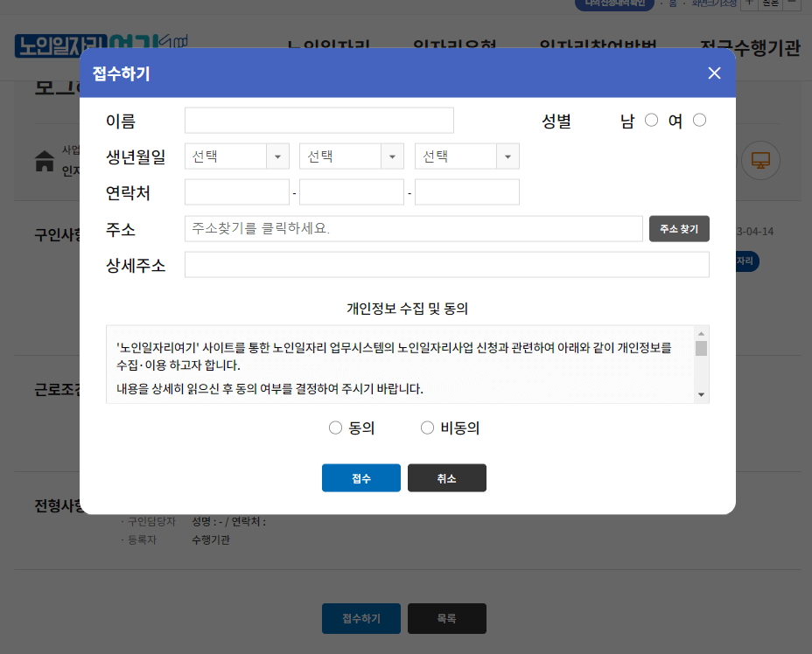The height and width of the screenshot is (654, 812).
Task: Click the monitor icon in the circle
Action: click(760, 160)
